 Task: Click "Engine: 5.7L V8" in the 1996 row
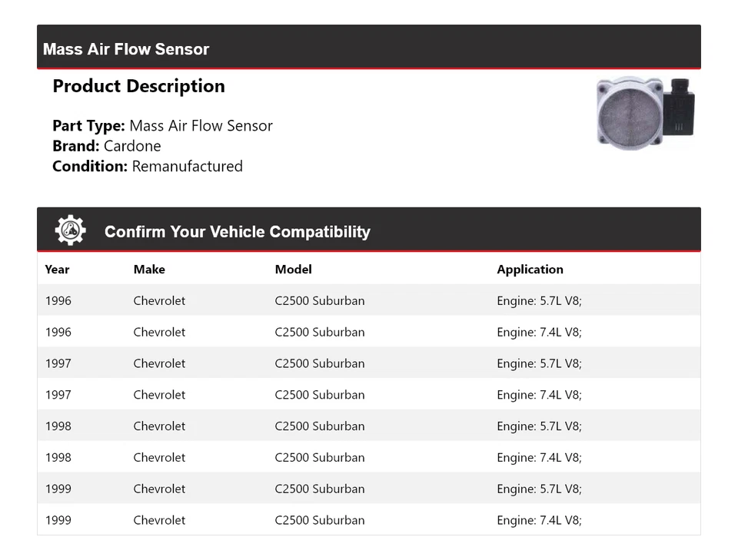[x=539, y=301]
